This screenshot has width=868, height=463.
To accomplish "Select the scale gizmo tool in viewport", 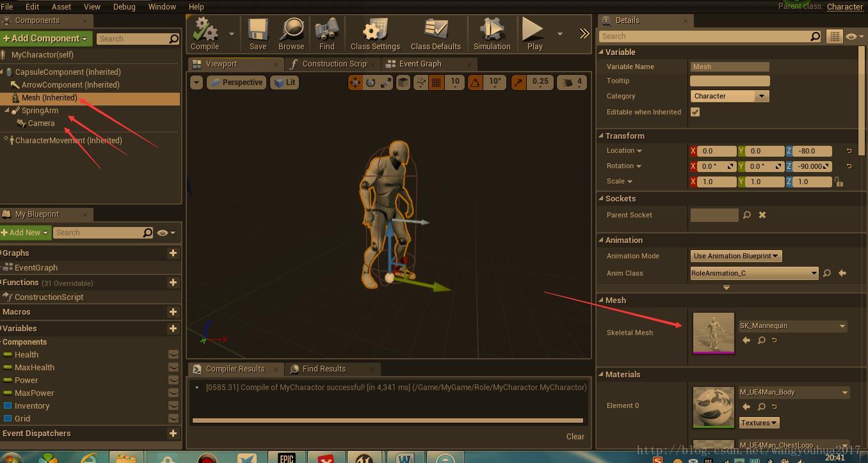I will 386,82.
